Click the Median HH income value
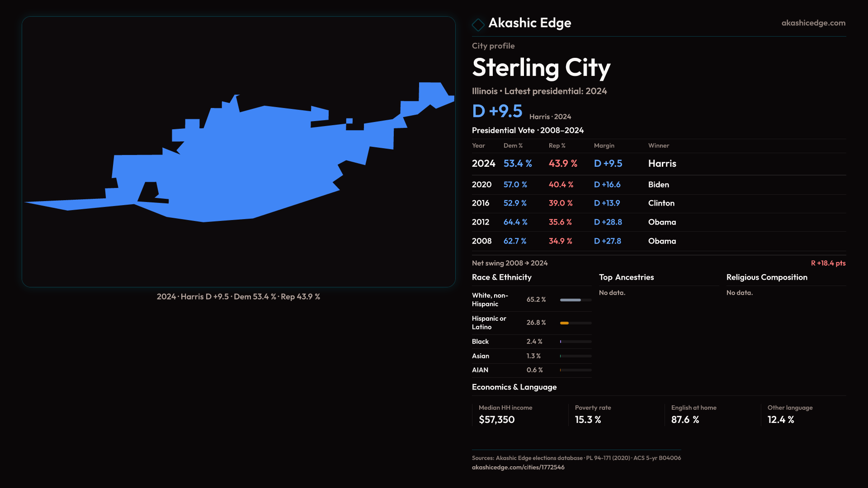868x488 pixels. click(x=496, y=420)
